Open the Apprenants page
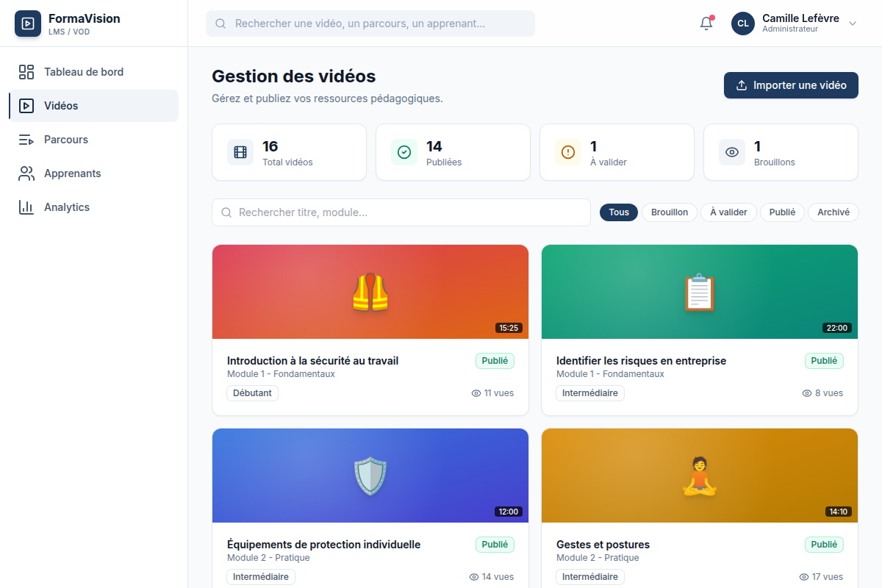 coord(93,173)
